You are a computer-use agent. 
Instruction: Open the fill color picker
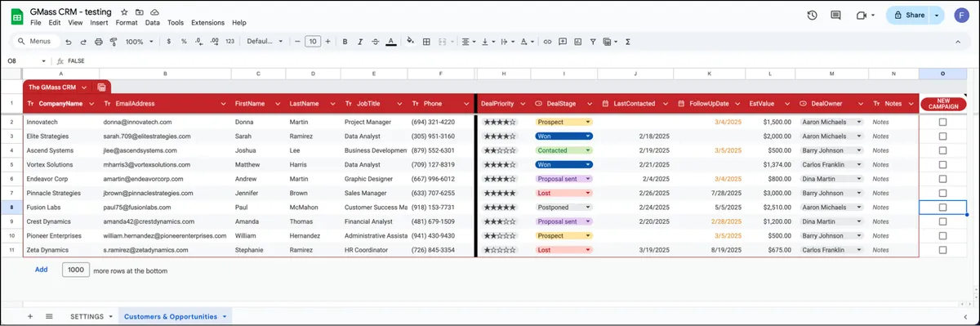[x=411, y=42]
